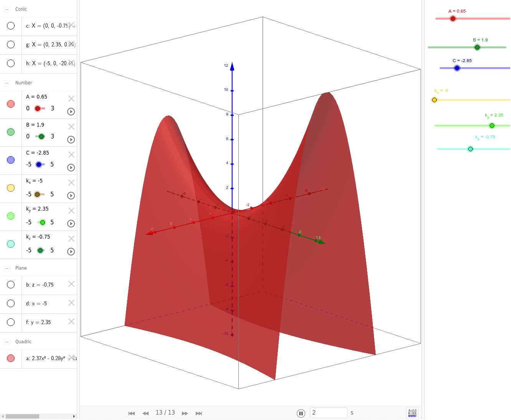Viewport: 511px width, 420px height.
Task: Skip to the first construction step
Action: pyautogui.click(x=131, y=413)
